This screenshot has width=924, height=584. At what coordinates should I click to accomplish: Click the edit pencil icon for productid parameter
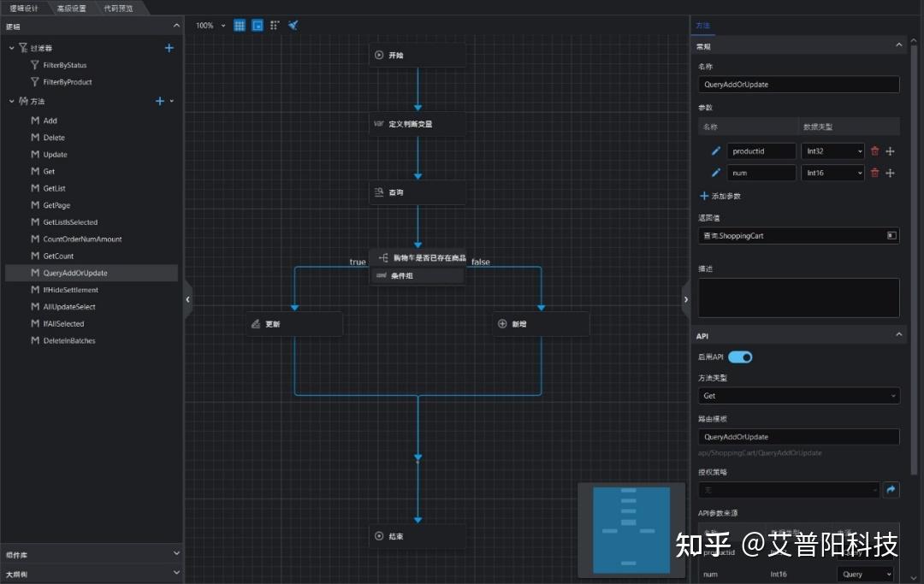(716, 151)
